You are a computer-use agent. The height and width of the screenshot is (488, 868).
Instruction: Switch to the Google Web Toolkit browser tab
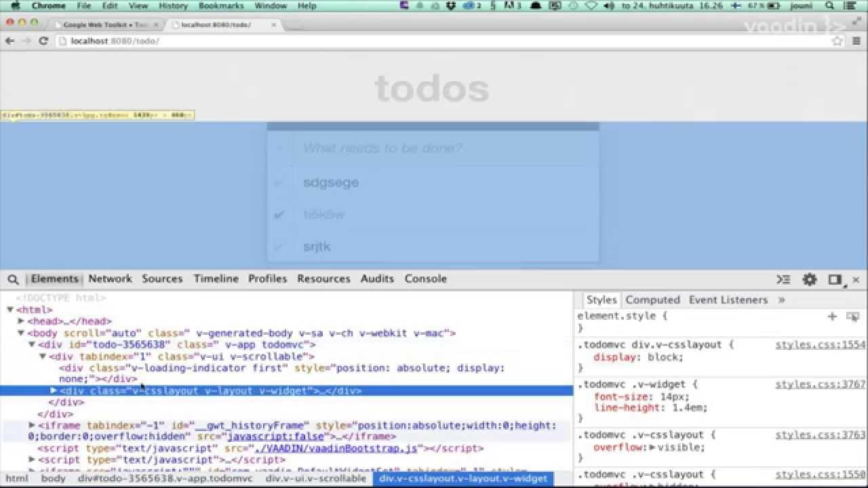(x=105, y=24)
